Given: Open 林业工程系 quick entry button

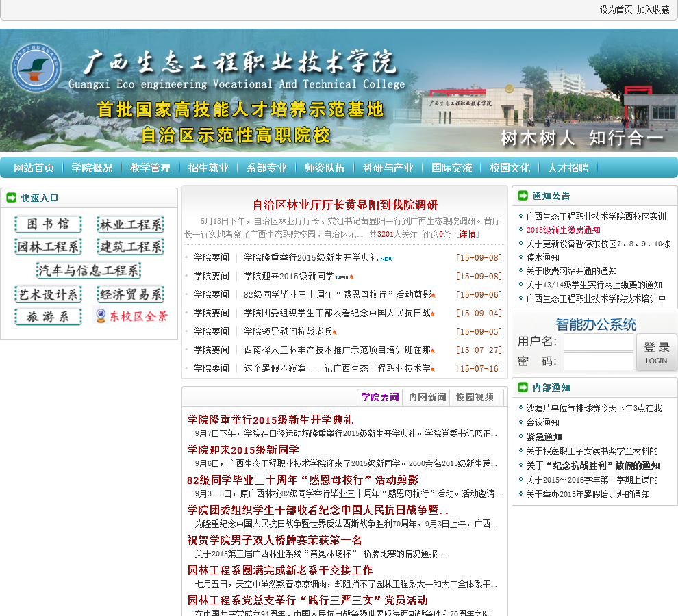Looking at the screenshot, I should (x=131, y=224).
